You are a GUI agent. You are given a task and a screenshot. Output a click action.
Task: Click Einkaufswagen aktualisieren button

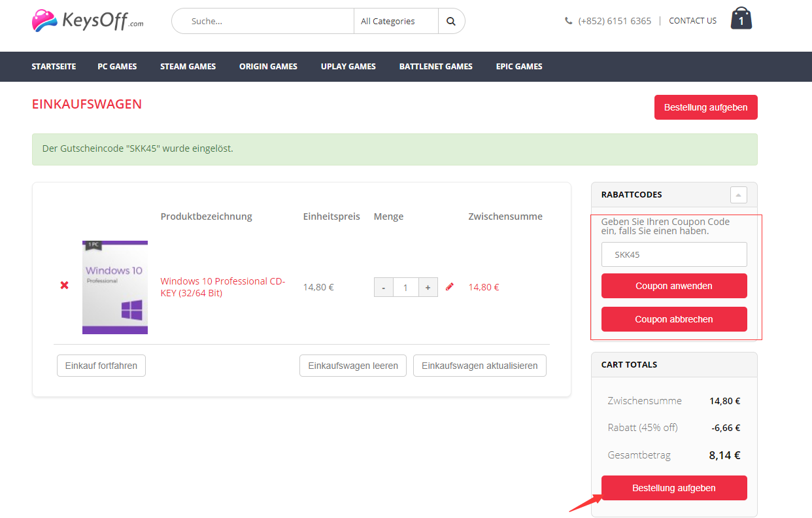[x=480, y=366]
